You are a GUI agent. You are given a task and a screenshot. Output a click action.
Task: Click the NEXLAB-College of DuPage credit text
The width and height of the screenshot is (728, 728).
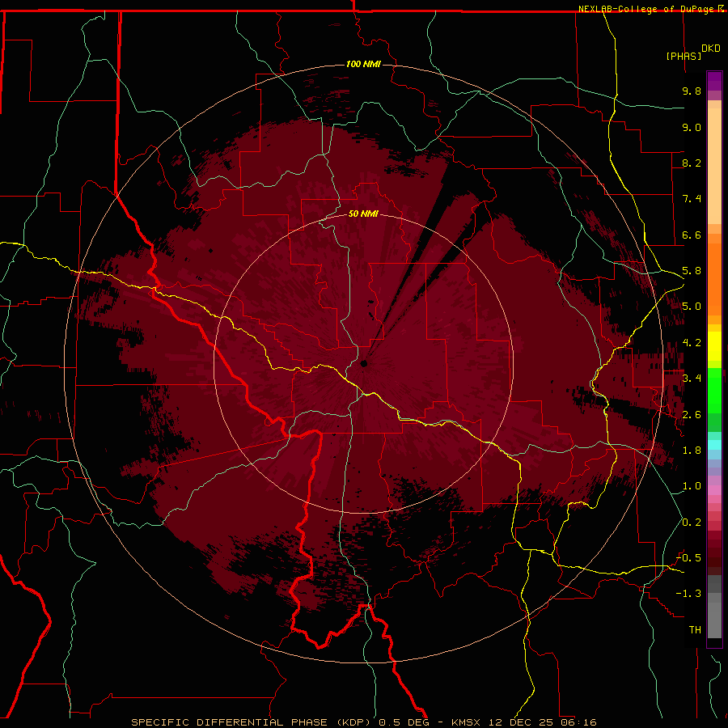point(647,9)
